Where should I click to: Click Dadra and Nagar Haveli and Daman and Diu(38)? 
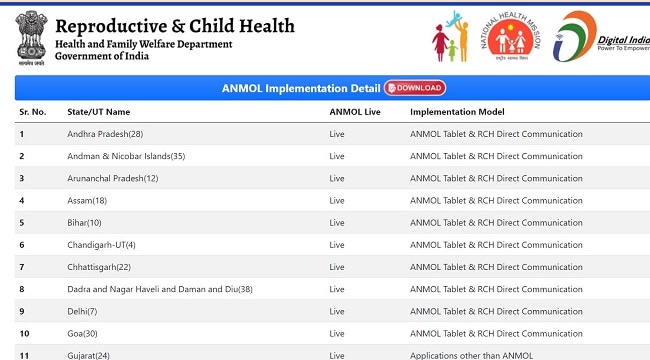coord(160,289)
